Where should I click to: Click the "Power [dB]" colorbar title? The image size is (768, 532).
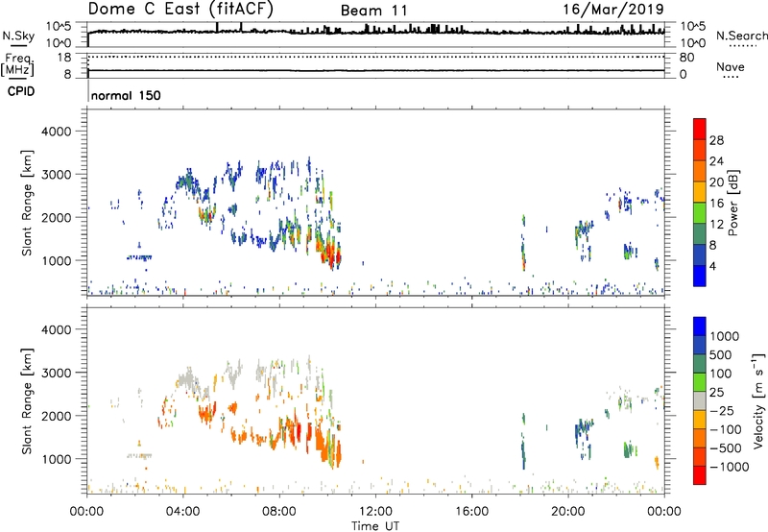point(733,203)
